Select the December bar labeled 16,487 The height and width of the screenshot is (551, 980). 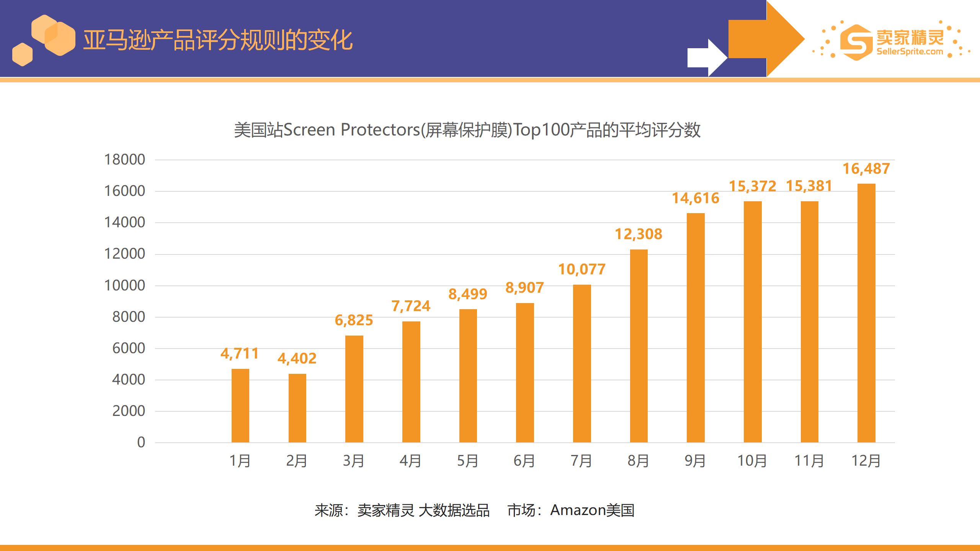tap(866, 313)
